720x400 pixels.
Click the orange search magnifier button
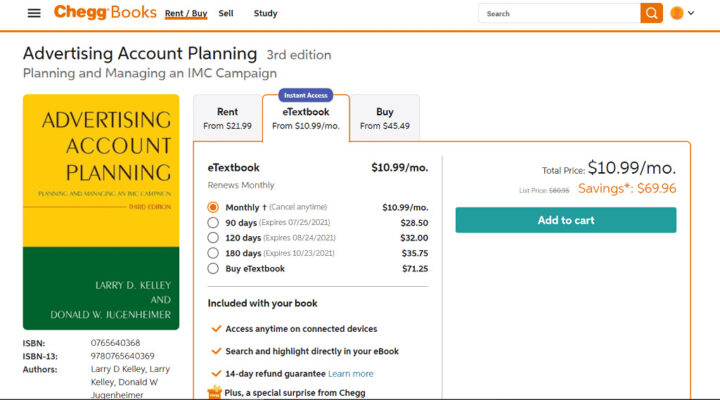652,13
